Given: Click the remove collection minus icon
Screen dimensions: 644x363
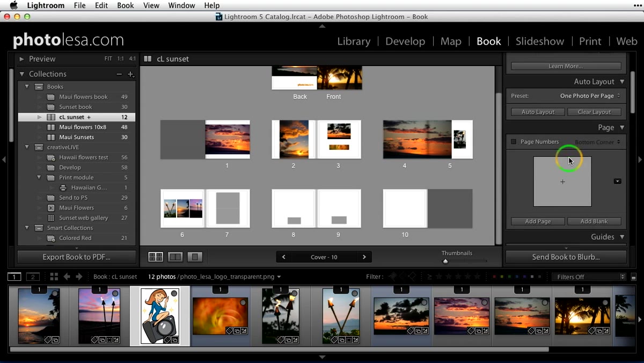Looking at the screenshot, I should click(119, 74).
